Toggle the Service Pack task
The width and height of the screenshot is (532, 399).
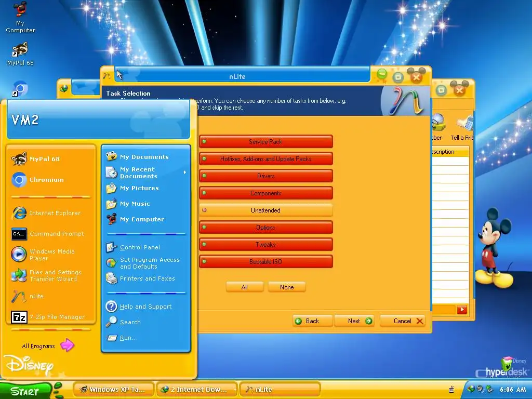[x=265, y=141]
